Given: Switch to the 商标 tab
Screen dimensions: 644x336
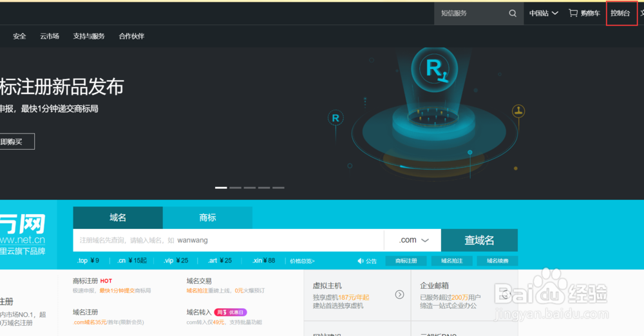Looking at the screenshot, I should pyautogui.click(x=207, y=217).
